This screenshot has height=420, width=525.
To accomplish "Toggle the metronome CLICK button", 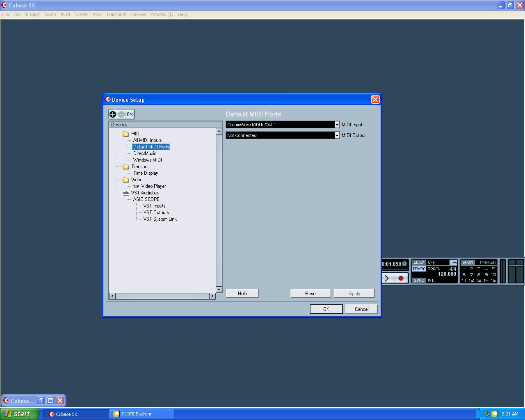I will 419,262.
